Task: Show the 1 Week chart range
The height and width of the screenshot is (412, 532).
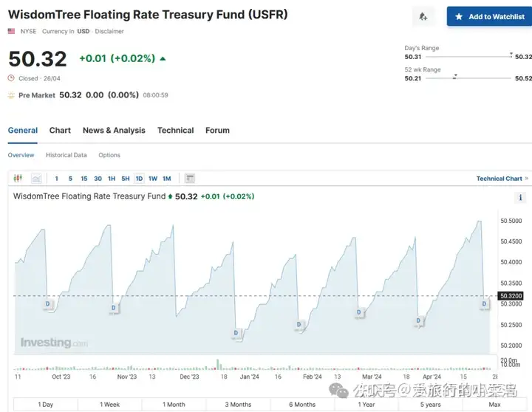Action: 109,405
